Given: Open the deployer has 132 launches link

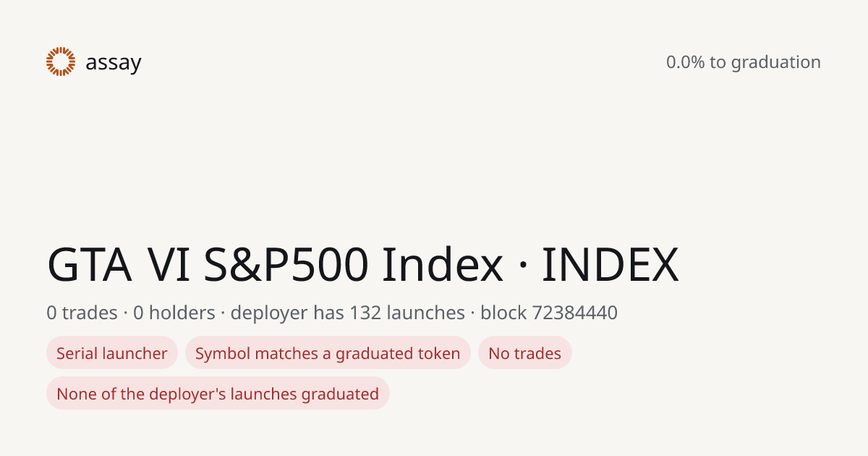Looking at the screenshot, I should coord(348,313).
